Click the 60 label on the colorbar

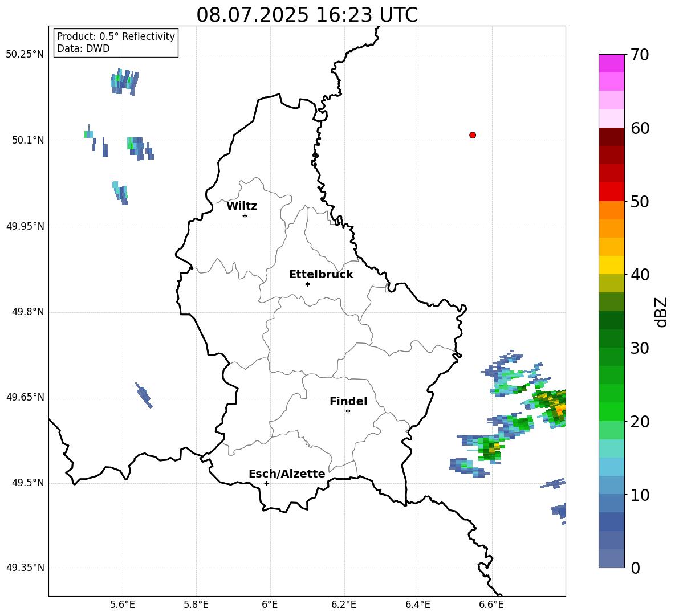(x=639, y=128)
